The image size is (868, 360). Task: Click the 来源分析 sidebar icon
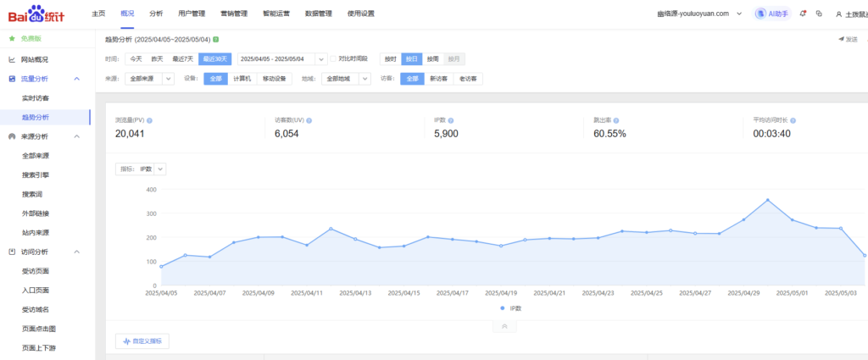[x=12, y=136]
